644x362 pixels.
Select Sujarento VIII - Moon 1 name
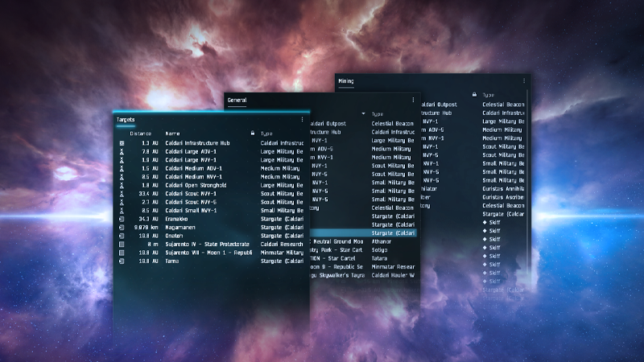tap(208, 253)
